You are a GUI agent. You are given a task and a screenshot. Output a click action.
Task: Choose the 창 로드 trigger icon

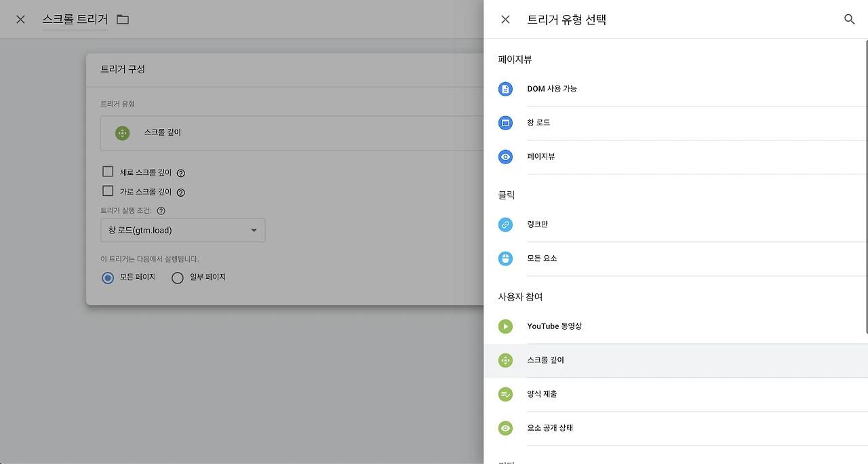pos(505,123)
